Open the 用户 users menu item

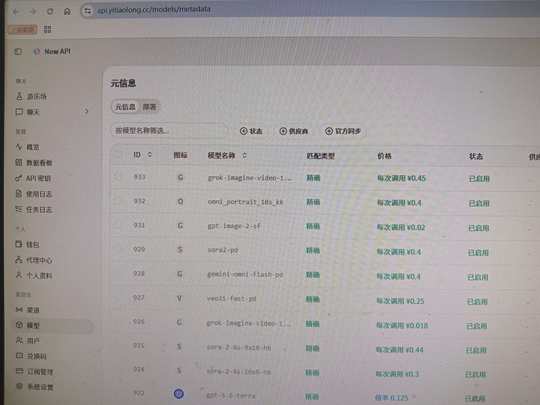tap(28, 340)
